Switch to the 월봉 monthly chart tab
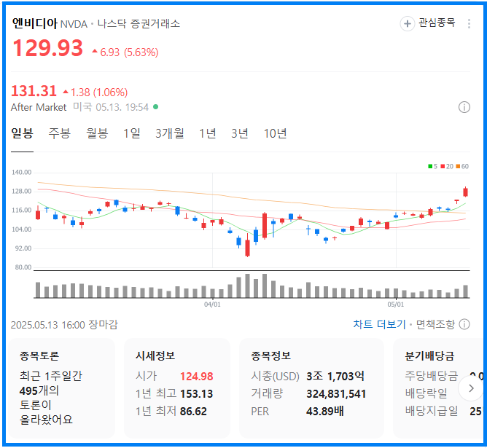 (x=97, y=134)
